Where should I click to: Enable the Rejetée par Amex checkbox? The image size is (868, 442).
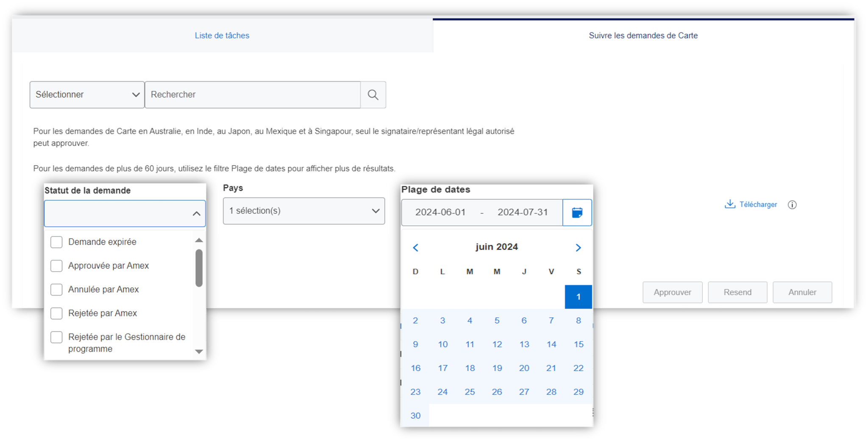pyautogui.click(x=56, y=313)
